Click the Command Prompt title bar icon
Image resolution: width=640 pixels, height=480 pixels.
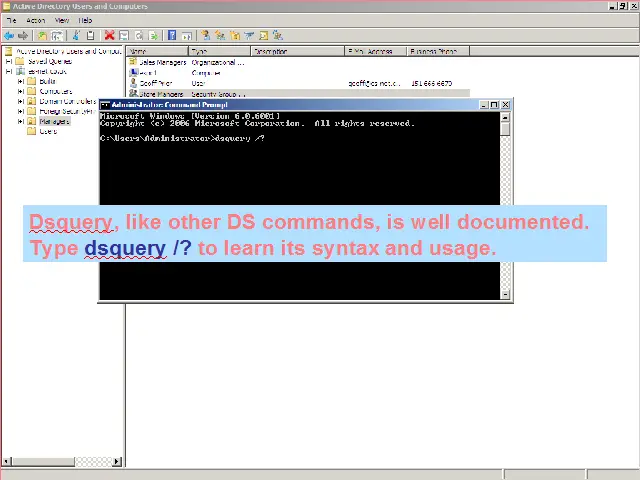[105, 105]
